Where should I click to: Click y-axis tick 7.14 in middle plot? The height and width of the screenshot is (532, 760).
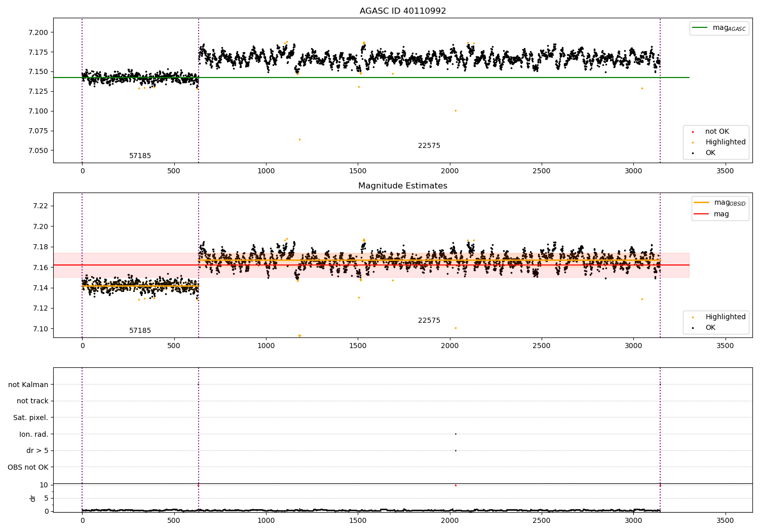point(40,288)
